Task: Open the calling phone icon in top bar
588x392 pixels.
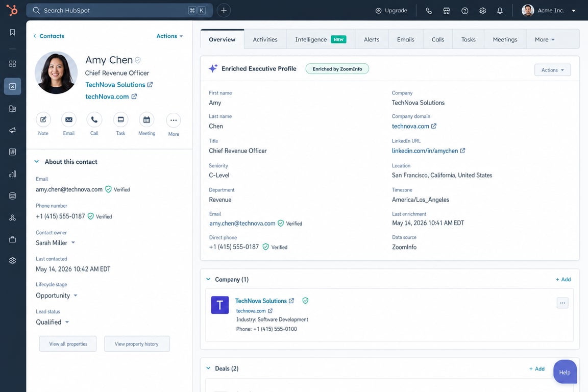Action: point(429,11)
